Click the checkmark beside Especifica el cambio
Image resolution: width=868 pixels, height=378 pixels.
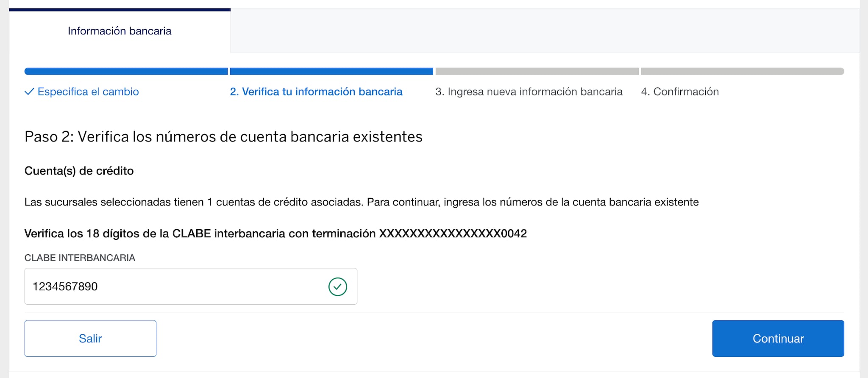pos(29,92)
